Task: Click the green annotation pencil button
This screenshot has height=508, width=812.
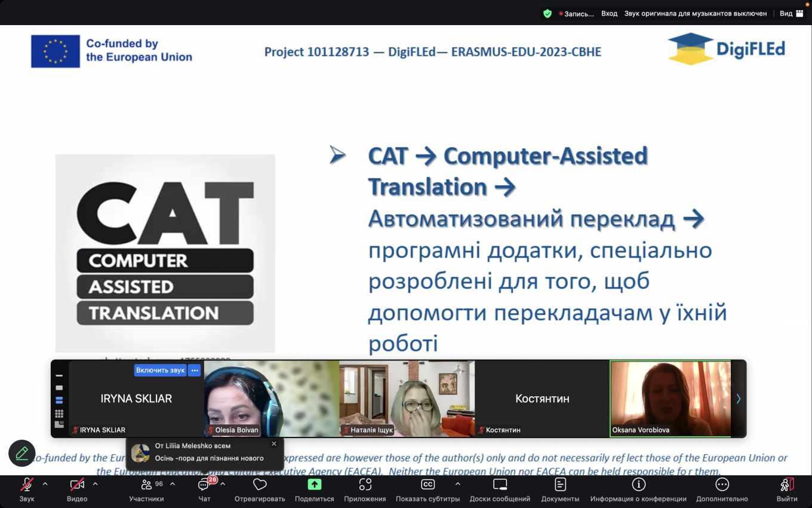Action: tap(22, 454)
